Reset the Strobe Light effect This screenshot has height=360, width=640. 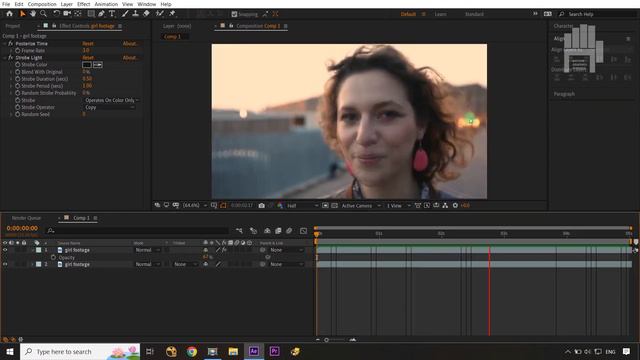88,58
